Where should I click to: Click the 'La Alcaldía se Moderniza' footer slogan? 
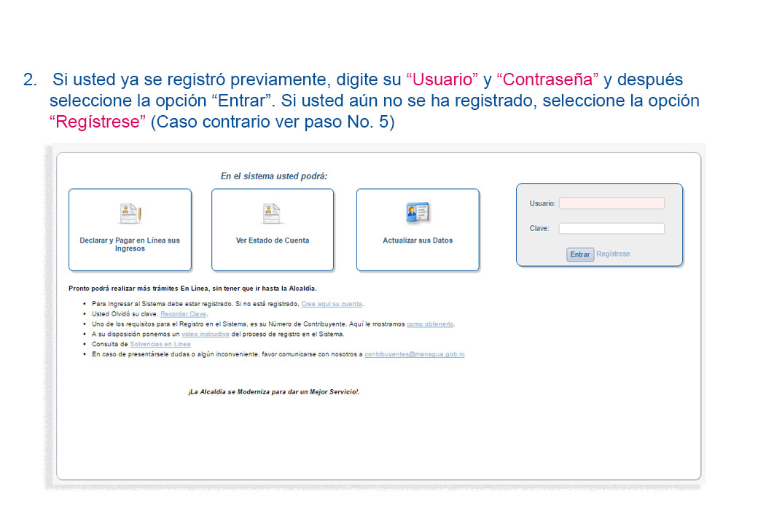273,392
